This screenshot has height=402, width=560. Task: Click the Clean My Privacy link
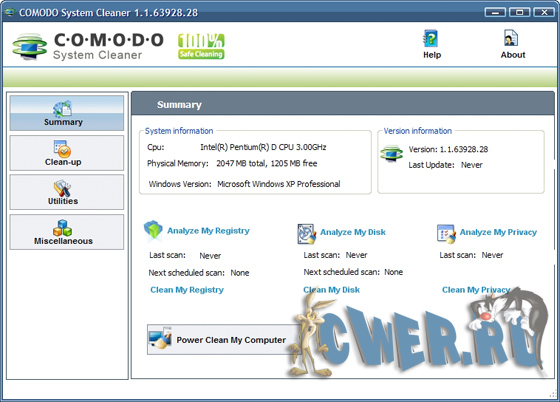pyautogui.click(x=476, y=290)
